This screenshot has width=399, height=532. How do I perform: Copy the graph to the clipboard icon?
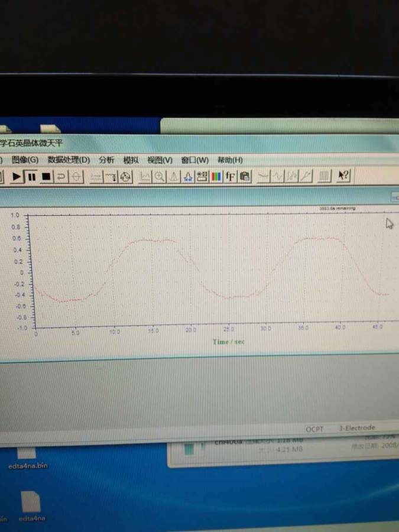(x=244, y=176)
